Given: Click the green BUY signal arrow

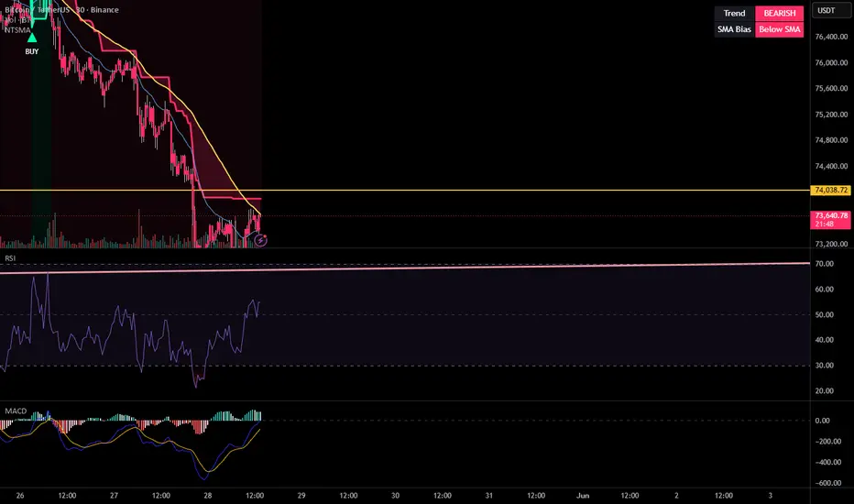Looking at the screenshot, I should [32, 38].
